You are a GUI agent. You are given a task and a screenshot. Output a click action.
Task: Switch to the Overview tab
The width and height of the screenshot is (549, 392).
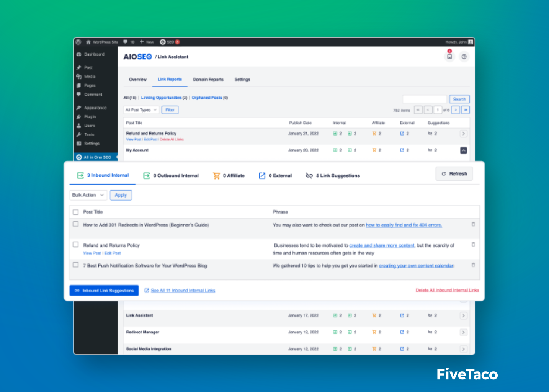(138, 80)
